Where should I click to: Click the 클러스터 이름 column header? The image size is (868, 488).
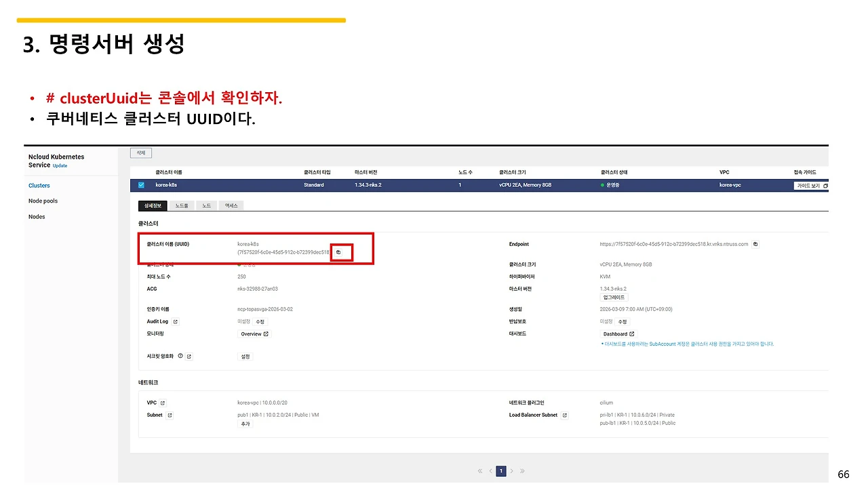(169, 172)
